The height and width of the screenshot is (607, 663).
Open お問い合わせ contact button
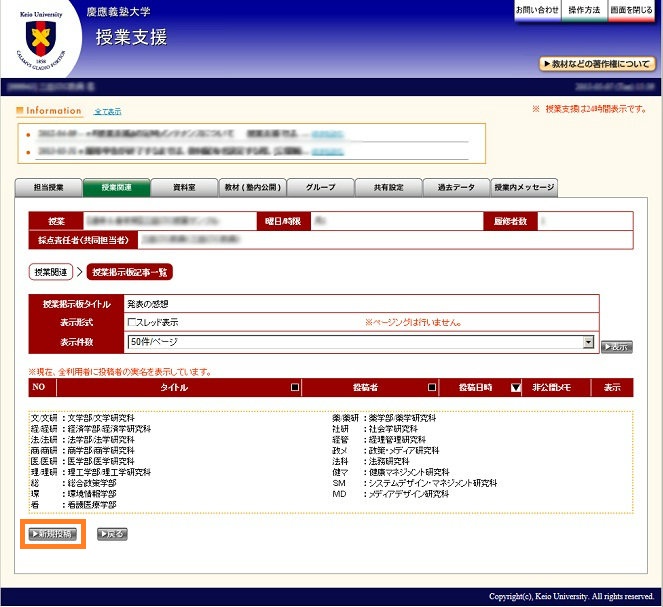tap(537, 9)
